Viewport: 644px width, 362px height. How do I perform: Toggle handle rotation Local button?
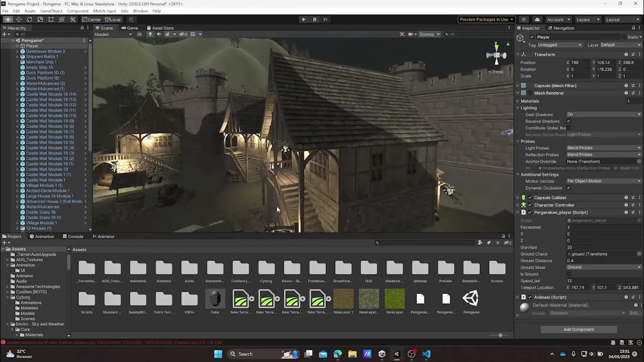(x=112, y=20)
